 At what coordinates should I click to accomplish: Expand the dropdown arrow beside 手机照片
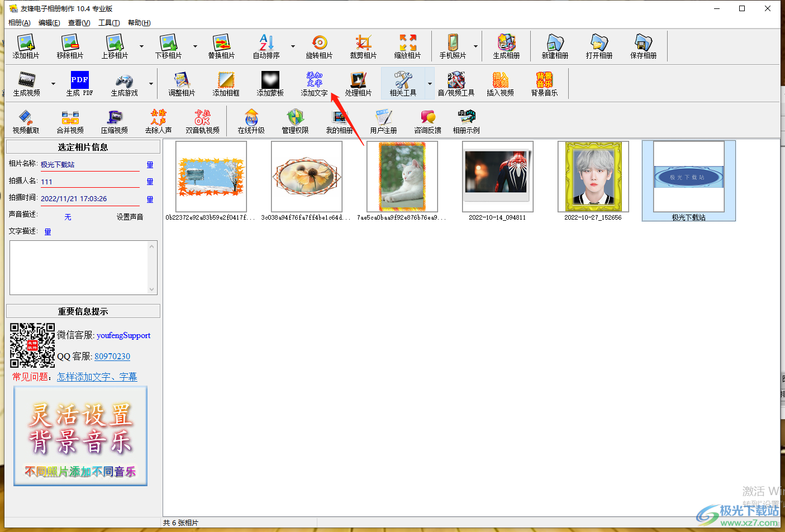(475, 46)
